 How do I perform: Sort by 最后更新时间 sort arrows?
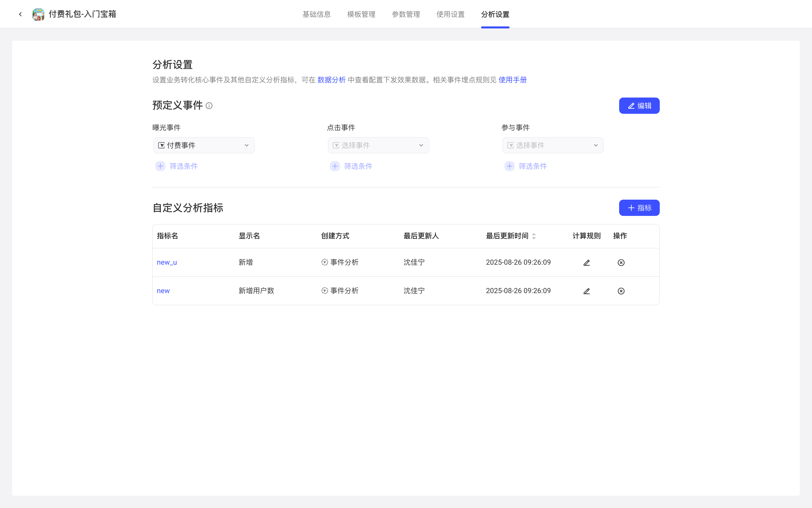(x=534, y=236)
